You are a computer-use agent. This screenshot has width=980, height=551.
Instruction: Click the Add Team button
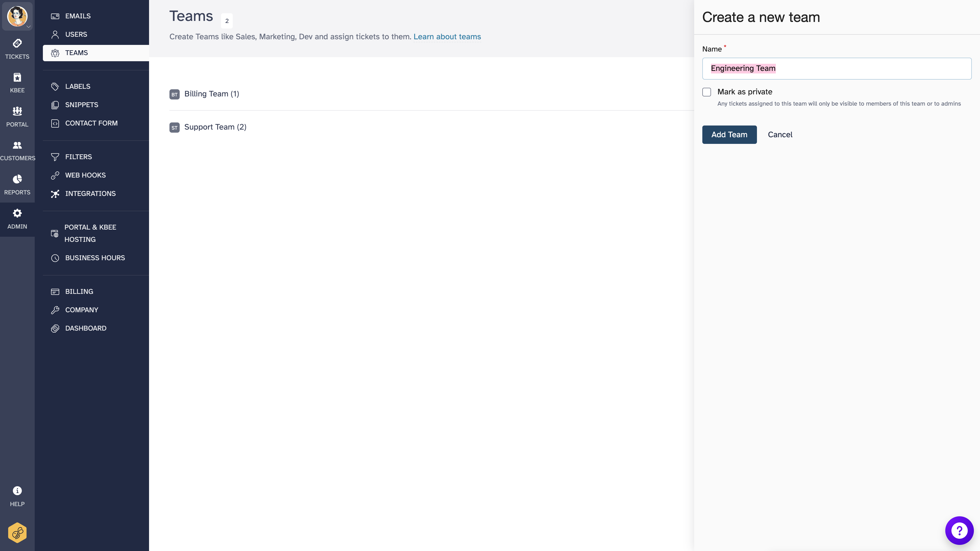[x=729, y=135]
